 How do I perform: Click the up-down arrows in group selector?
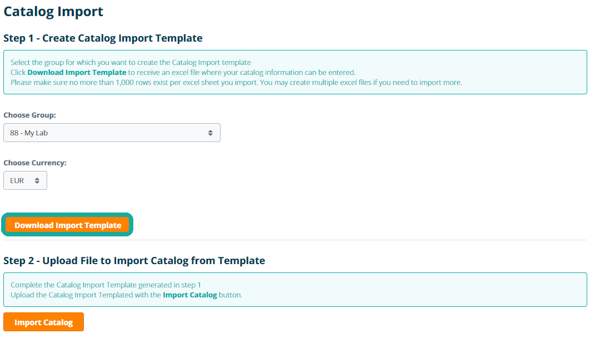click(x=210, y=133)
